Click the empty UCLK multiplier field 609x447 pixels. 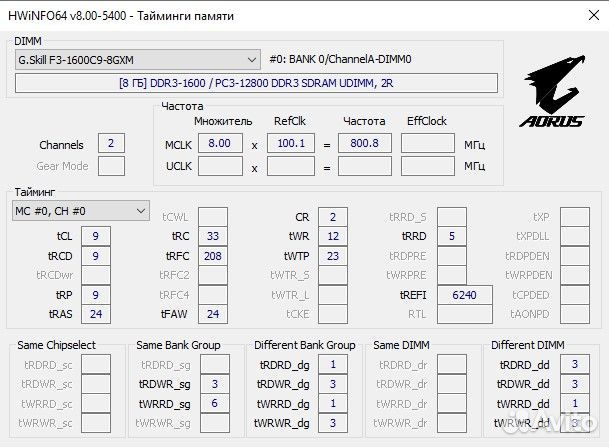coord(220,166)
